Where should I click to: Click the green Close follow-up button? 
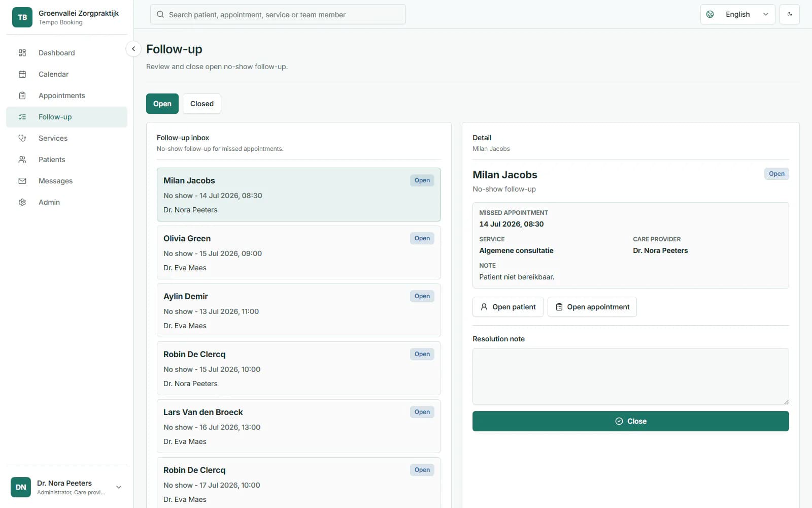tap(631, 421)
